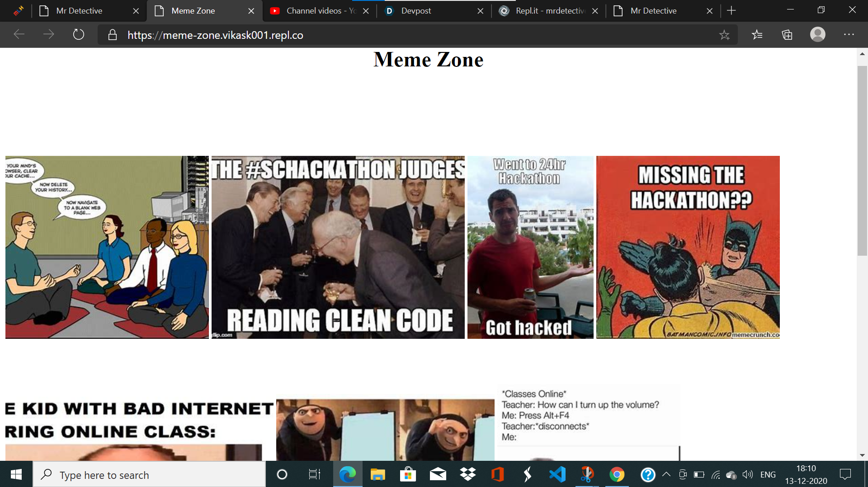The image size is (868, 487).
Task: Click the 'Meme Zone' page heading
Action: point(429,60)
